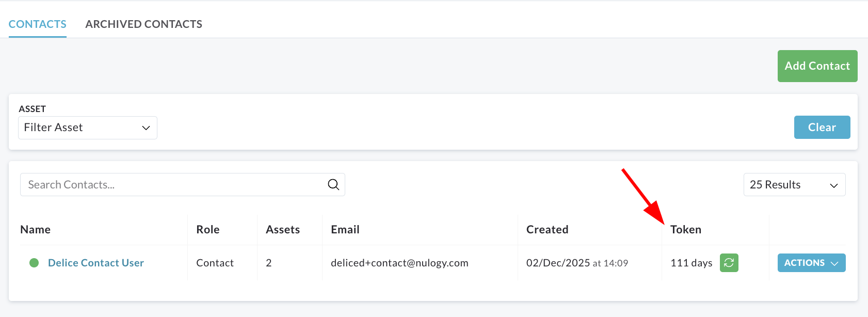Click the Token column header

point(686,230)
